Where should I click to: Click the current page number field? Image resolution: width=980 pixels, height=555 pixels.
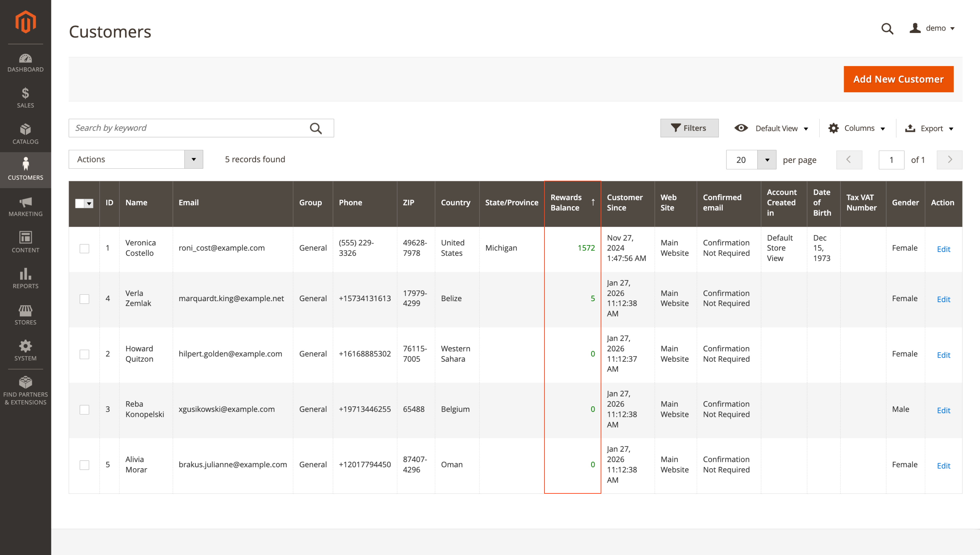[891, 160]
